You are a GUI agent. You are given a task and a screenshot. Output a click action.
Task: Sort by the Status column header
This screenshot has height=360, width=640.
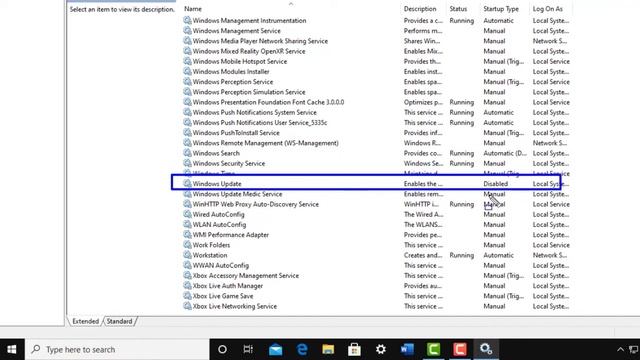(458, 9)
